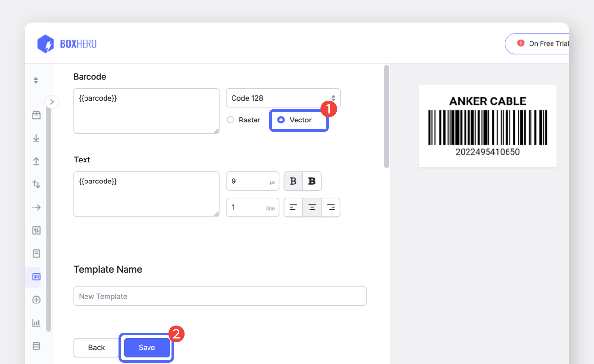The width and height of the screenshot is (594, 364).
Task: Click the Template Name input field
Action: click(220, 296)
